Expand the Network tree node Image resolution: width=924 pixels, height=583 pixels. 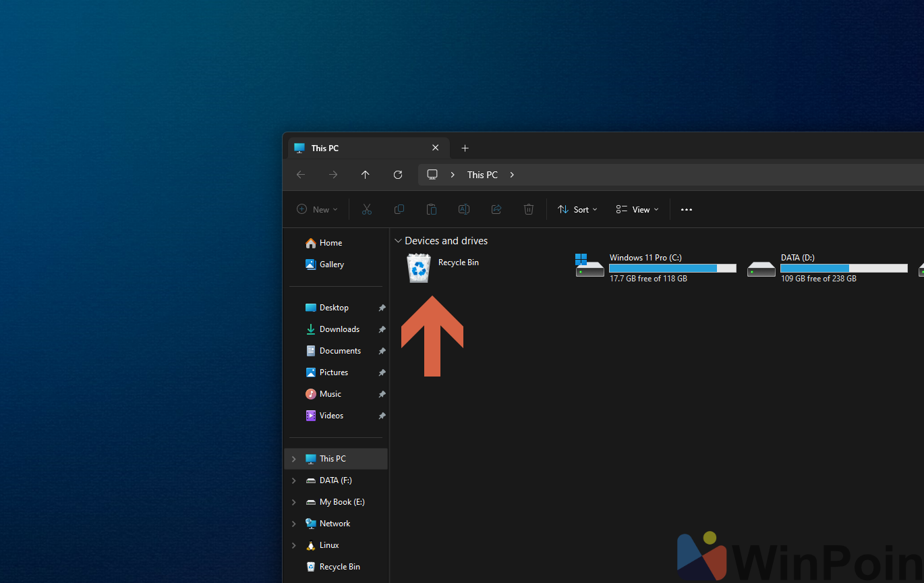293,524
